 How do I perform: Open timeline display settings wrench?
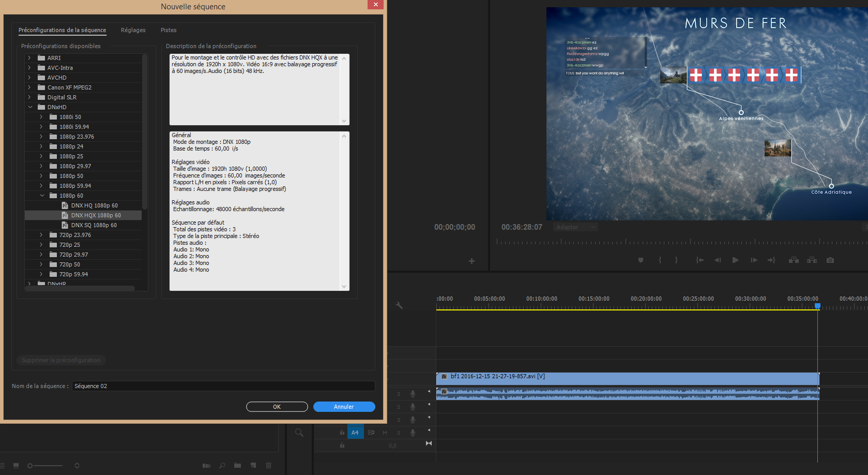(x=399, y=305)
